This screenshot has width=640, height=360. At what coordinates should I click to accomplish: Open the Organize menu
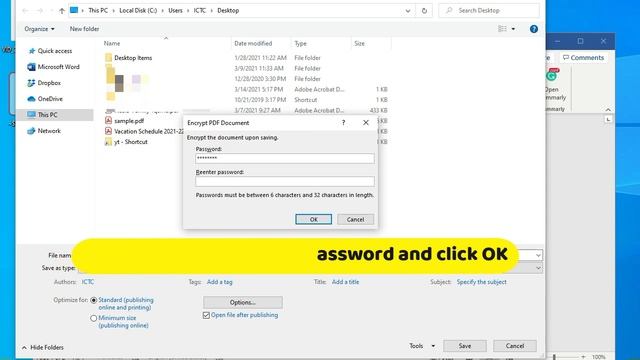39,29
